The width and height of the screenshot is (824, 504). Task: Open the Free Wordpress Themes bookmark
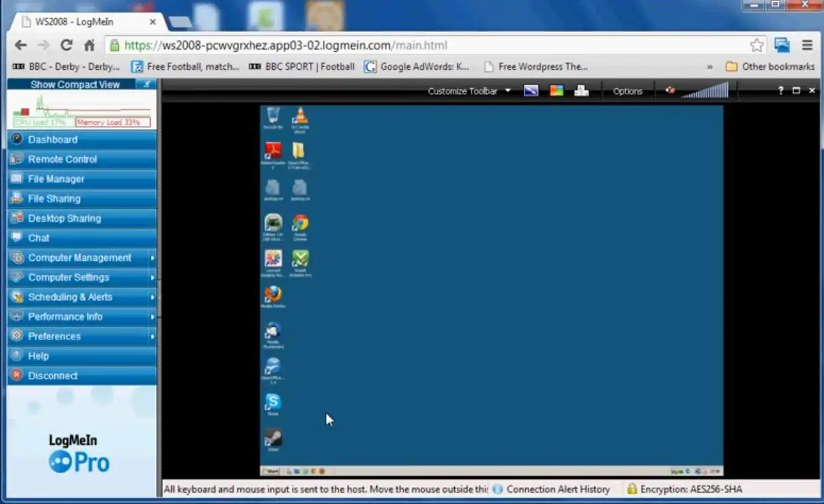click(x=536, y=66)
